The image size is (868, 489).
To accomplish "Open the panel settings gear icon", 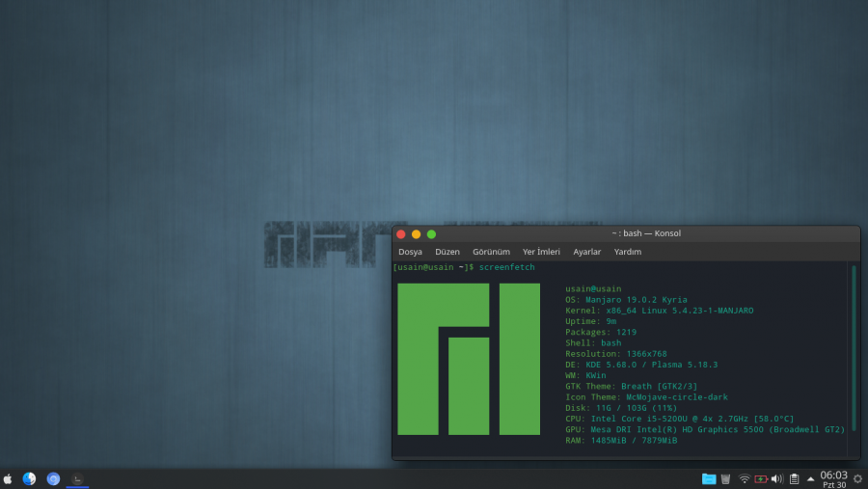I will coord(857,478).
